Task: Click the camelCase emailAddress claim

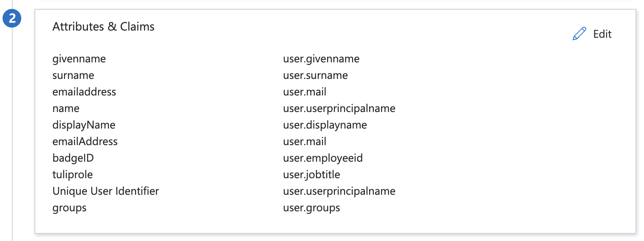Action: coord(85,142)
